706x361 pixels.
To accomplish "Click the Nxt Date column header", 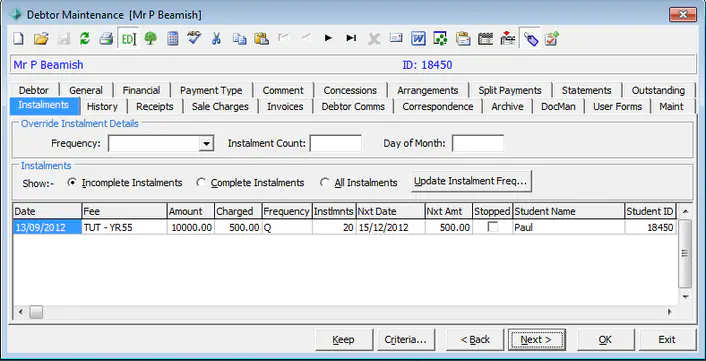I will pyautogui.click(x=390, y=211).
